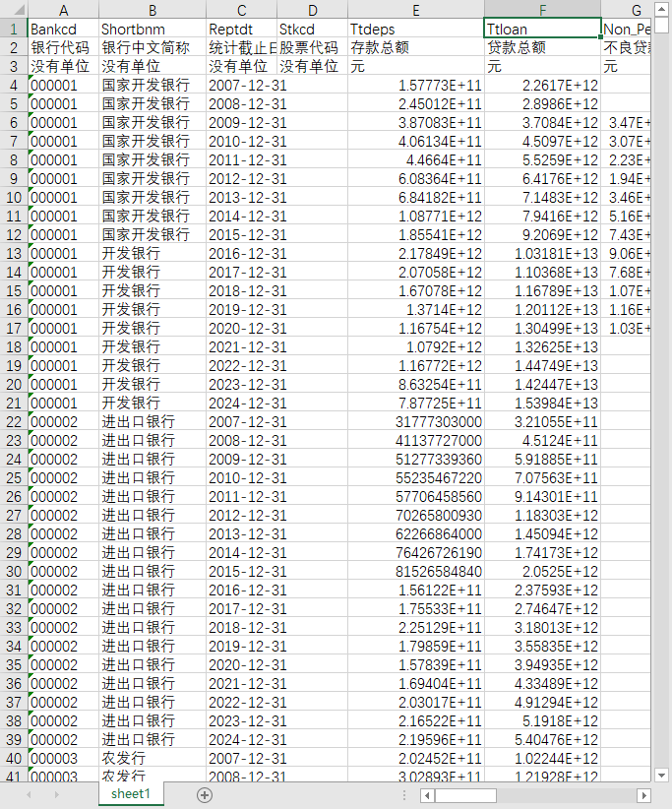This screenshot has width=672, height=809.
Task: Select row 22 header
Action: click(14, 421)
